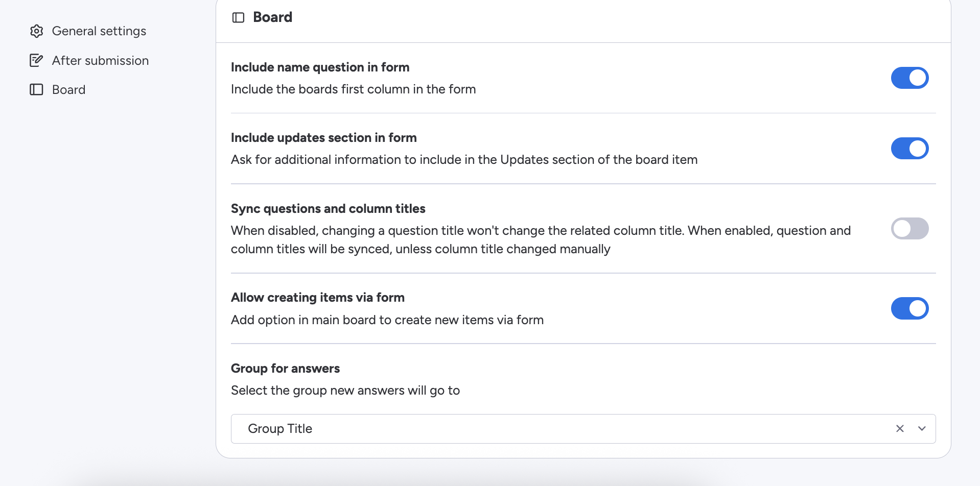
Task: Click the Board header panel icon
Action: [x=238, y=18]
